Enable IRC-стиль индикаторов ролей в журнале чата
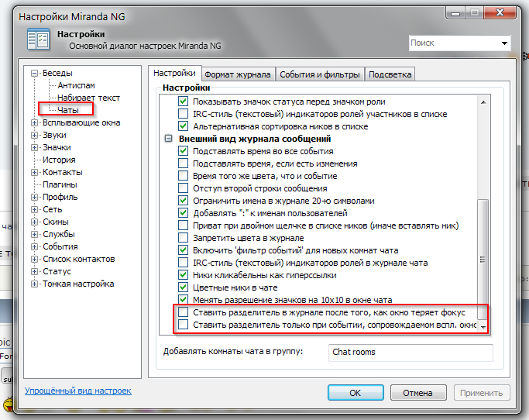This screenshot has width=529, height=420. pos(184,263)
